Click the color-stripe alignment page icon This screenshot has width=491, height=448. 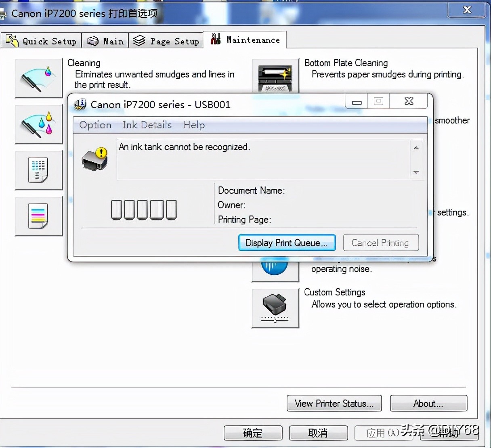coord(39,216)
